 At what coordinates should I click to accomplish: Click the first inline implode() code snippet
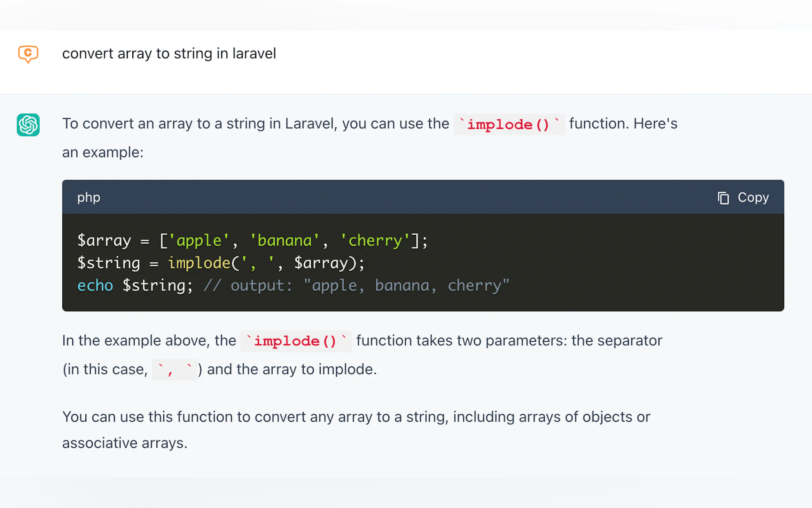pos(508,125)
